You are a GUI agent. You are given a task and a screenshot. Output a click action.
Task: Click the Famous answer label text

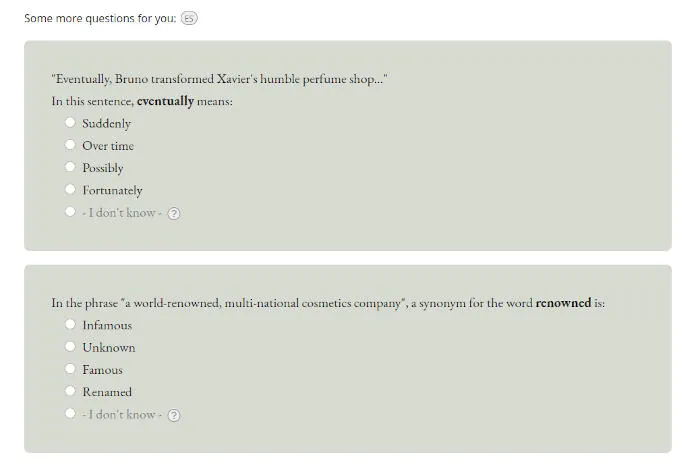(x=102, y=370)
